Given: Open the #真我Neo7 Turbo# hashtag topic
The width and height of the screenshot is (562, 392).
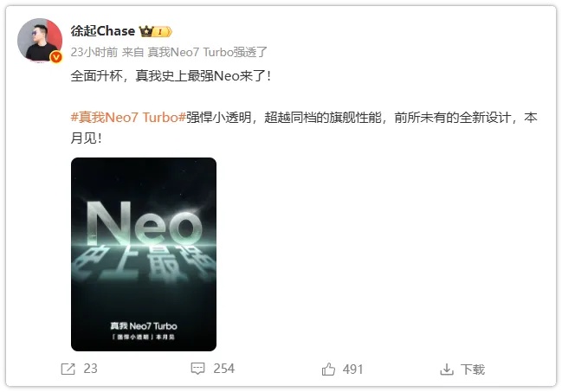Looking at the screenshot, I should [x=128, y=118].
